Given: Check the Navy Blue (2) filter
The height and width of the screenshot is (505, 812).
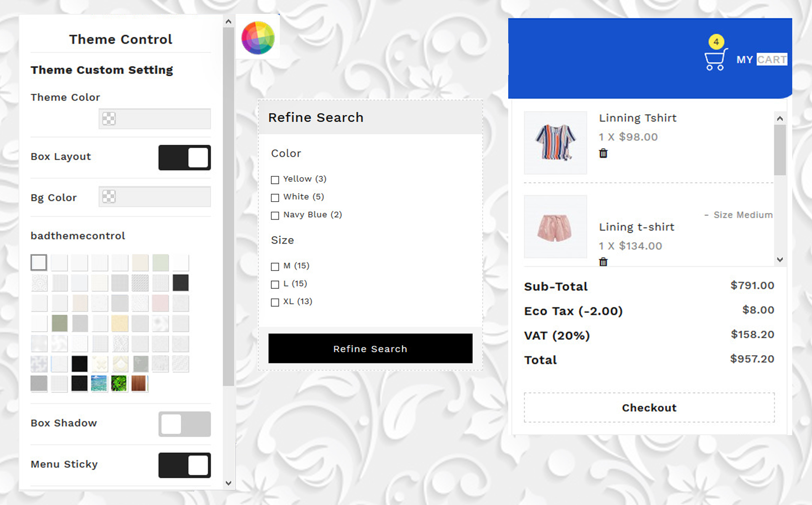Looking at the screenshot, I should [x=275, y=215].
